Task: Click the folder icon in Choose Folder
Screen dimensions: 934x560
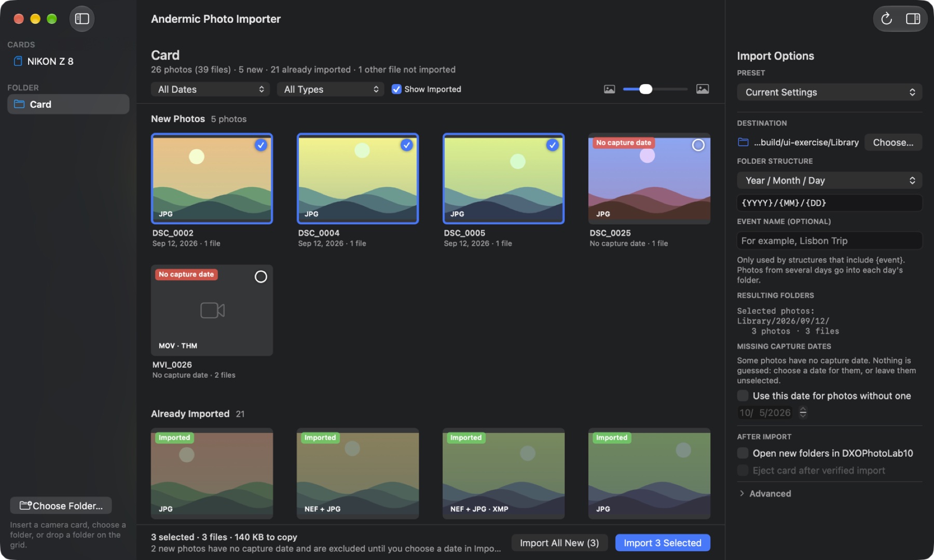Action: point(25,506)
